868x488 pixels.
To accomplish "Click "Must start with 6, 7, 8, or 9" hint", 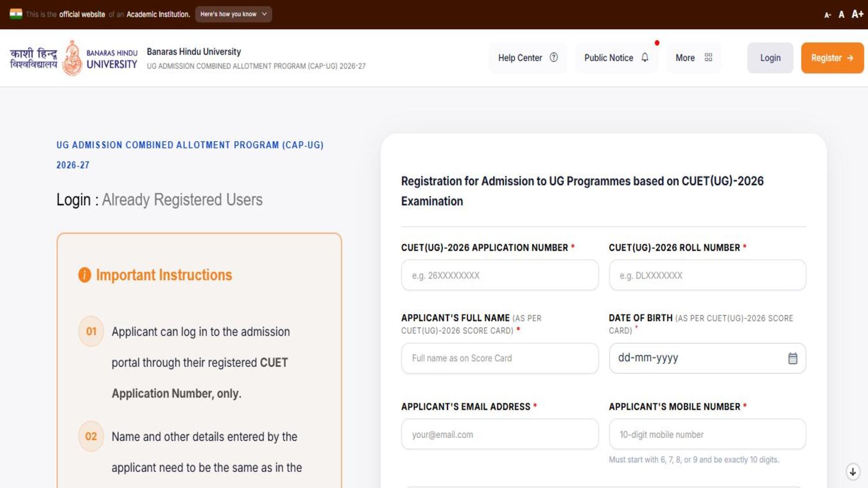I will coord(694,460).
